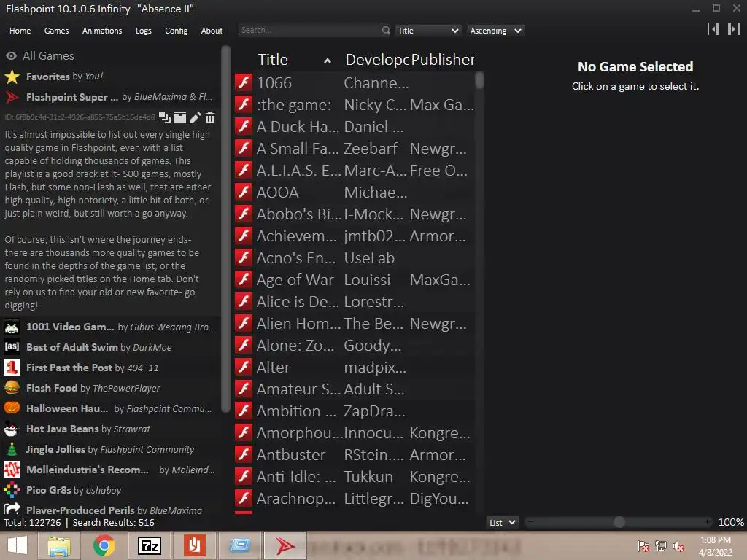This screenshot has height=560, width=747.
Task: Adjust the zoom scale slider handle
Action: 619,522
